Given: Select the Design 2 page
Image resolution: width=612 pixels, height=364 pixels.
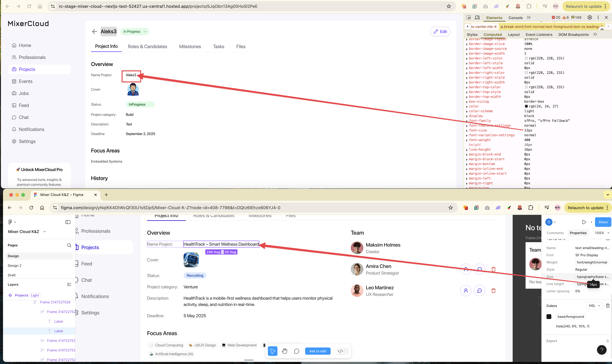Looking at the screenshot, I should pyautogui.click(x=14, y=266).
